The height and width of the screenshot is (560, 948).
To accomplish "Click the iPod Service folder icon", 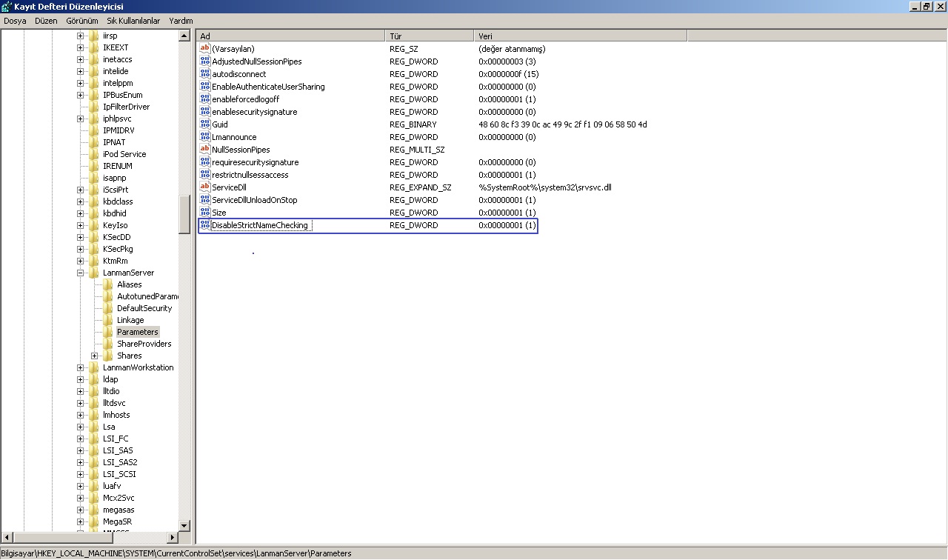I will (x=94, y=154).
